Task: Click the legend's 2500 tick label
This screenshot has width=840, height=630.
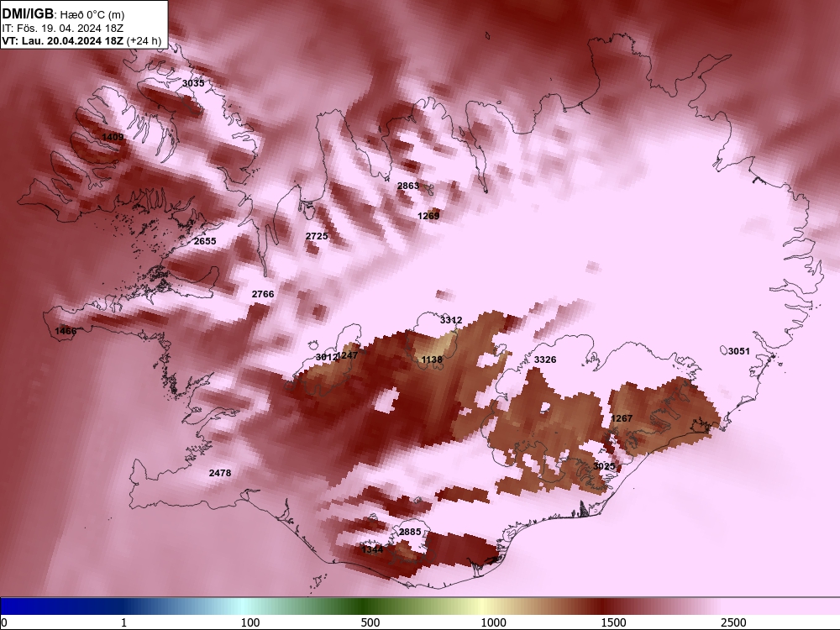Action: [x=733, y=622]
